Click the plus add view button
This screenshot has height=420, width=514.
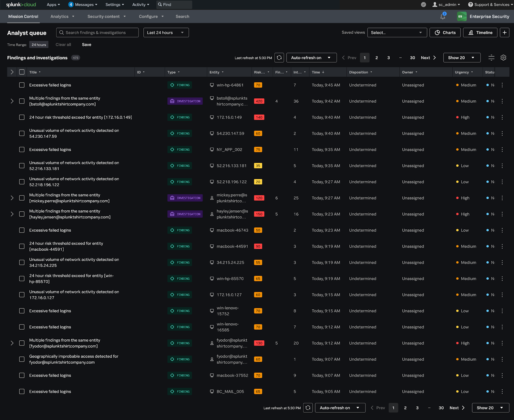[x=505, y=33]
